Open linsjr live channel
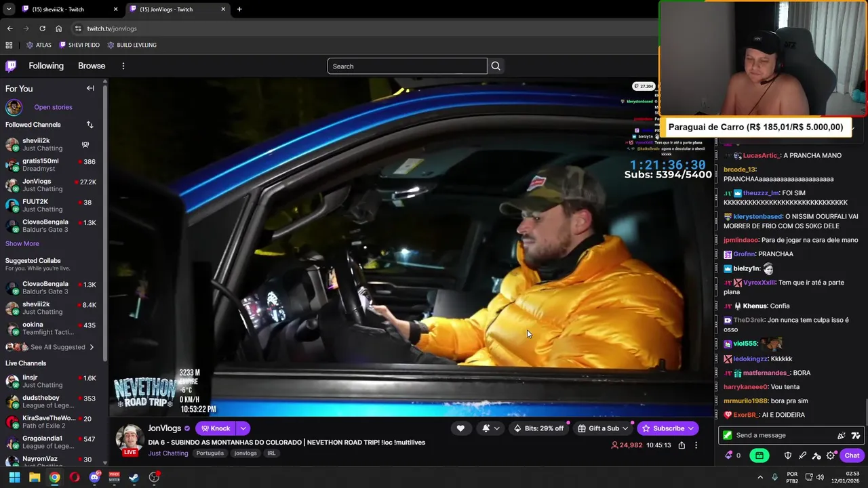 51,381
